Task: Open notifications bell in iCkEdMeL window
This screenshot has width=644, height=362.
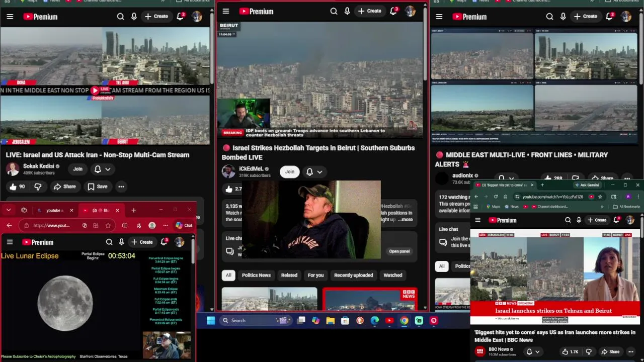Action: click(x=393, y=11)
